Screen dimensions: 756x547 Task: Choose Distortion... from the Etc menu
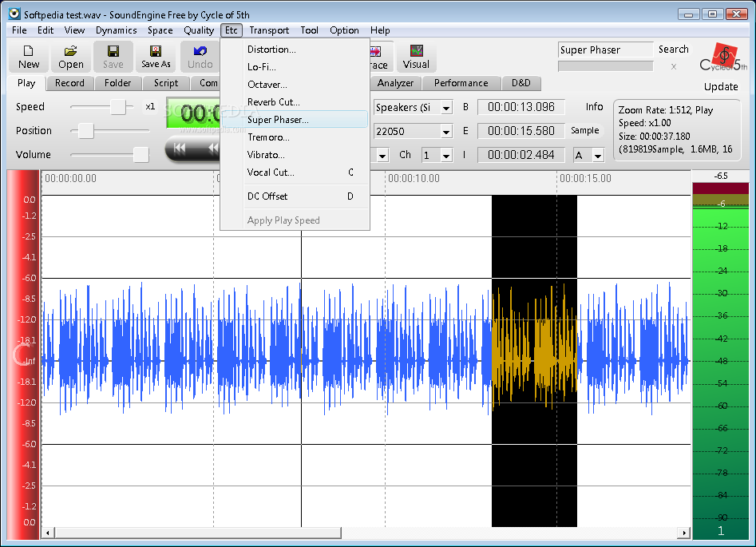[x=295, y=50]
